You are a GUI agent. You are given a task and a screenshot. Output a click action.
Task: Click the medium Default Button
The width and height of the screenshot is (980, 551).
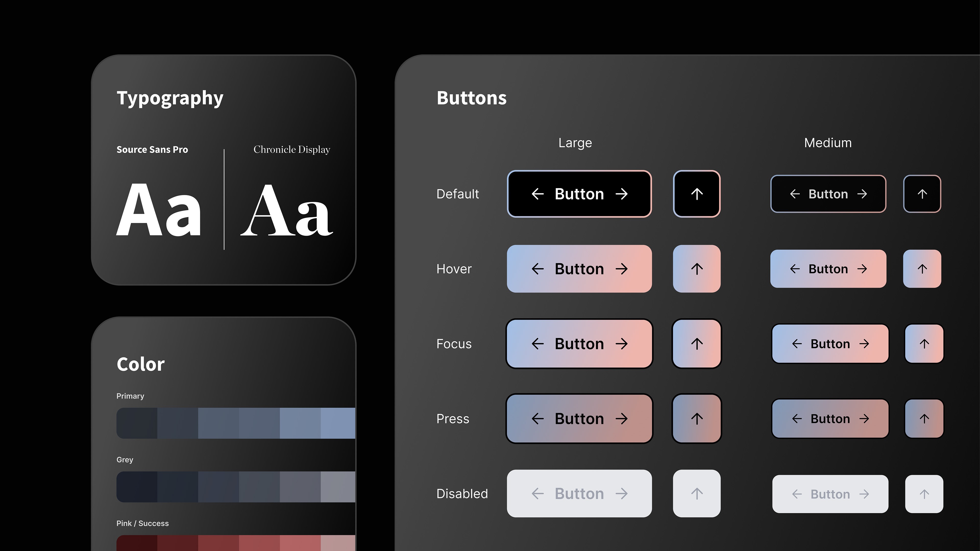point(828,194)
